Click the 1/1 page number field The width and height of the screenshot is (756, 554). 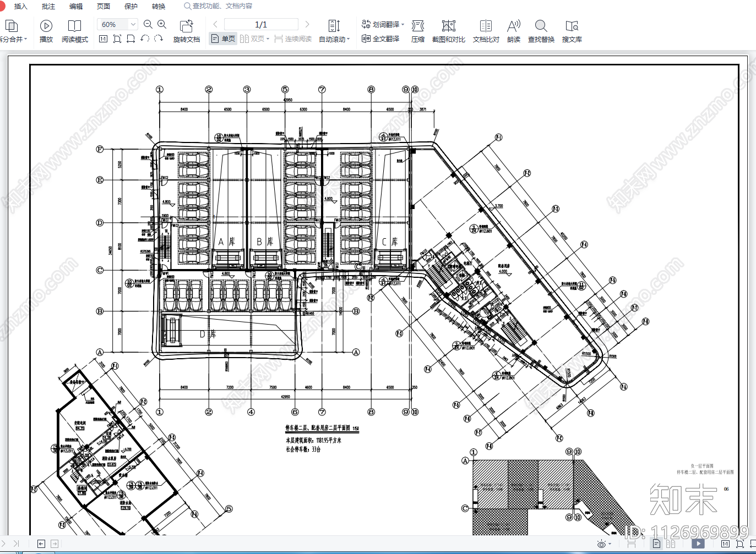261,24
